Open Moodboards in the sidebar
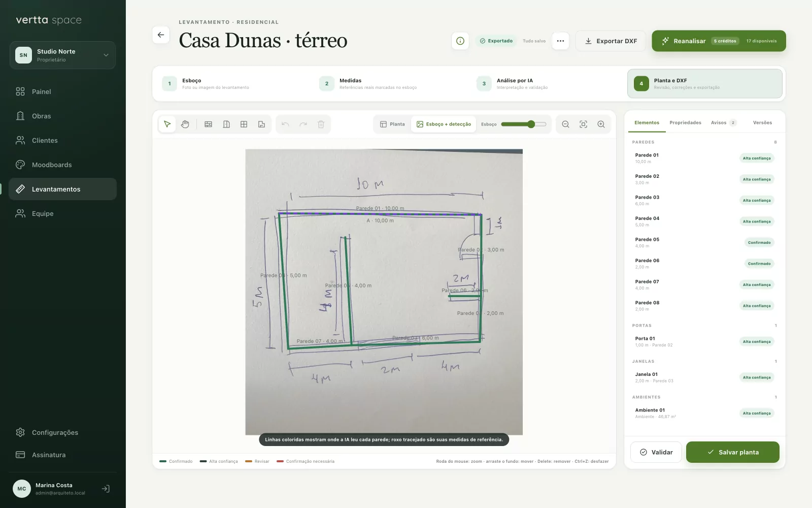The width and height of the screenshot is (812, 508). coord(62,165)
